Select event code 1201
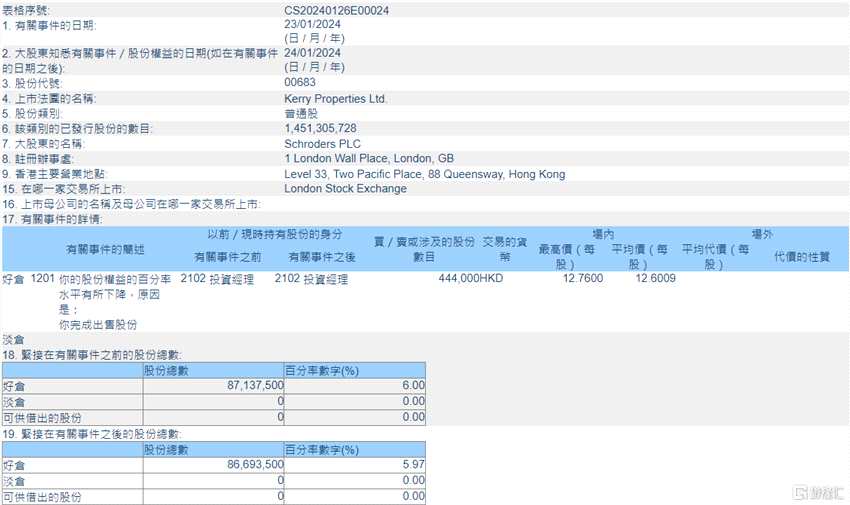 42,279
